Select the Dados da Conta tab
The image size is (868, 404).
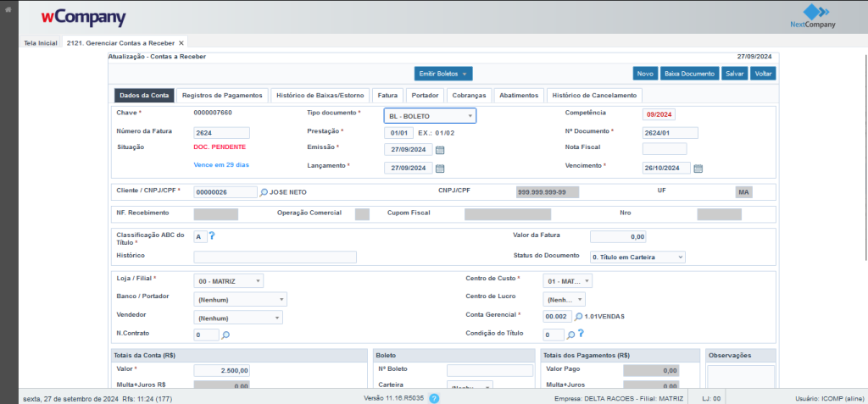tap(144, 95)
